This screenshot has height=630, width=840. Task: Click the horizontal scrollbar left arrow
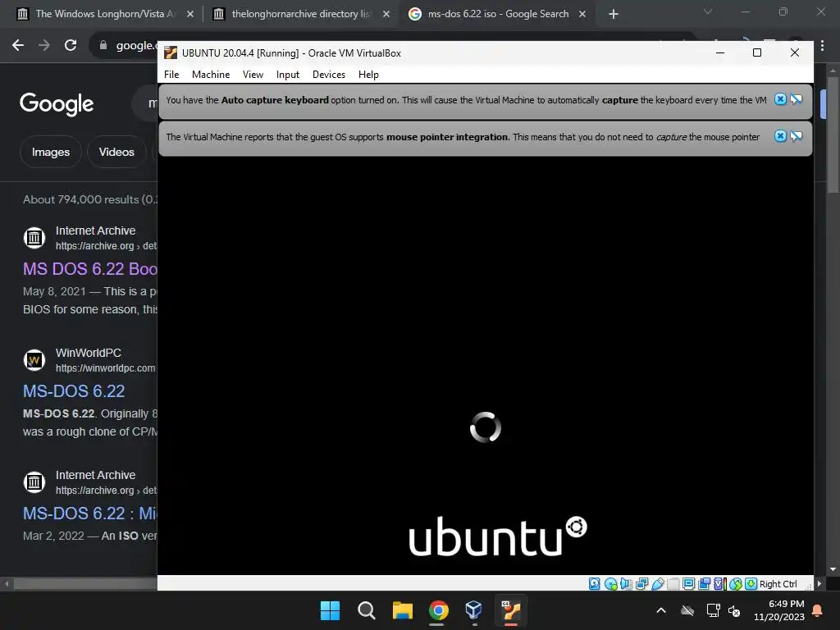tap(7, 583)
